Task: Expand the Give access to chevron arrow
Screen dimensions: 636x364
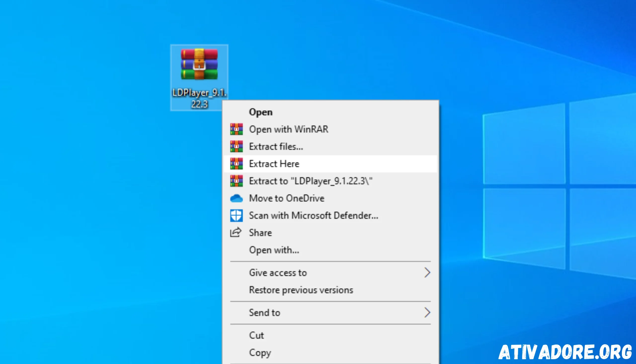Action: pyautogui.click(x=427, y=273)
